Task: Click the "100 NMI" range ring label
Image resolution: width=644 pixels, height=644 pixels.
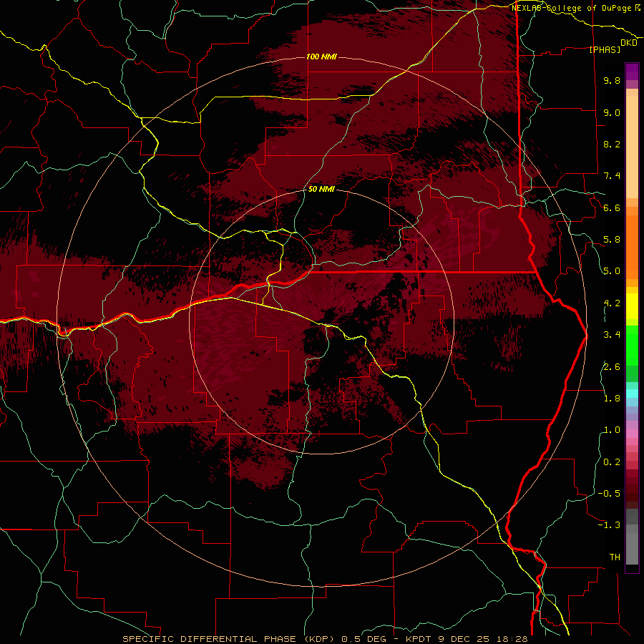Action: pyautogui.click(x=321, y=57)
